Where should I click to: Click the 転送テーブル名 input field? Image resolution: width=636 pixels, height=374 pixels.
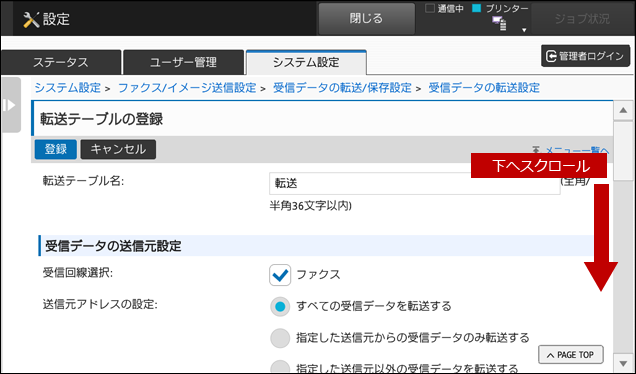pyautogui.click(x=415, y=183)
